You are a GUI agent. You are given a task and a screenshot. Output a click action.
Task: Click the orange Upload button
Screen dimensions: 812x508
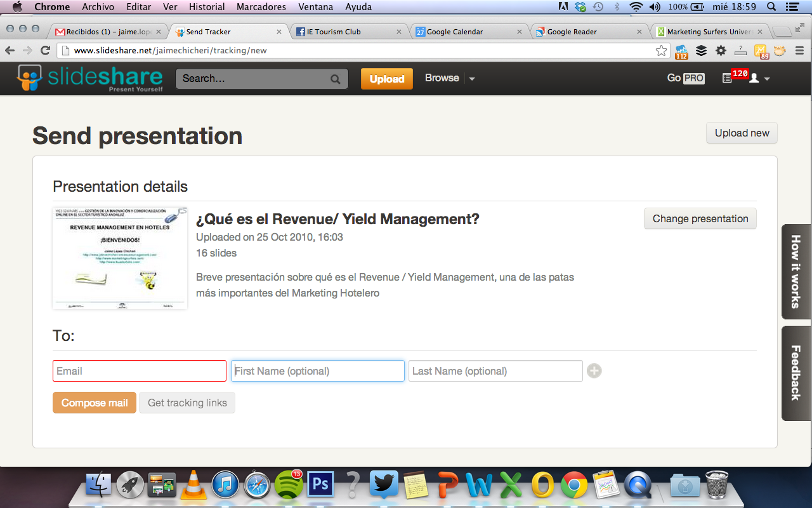click(x=387, y=79)
